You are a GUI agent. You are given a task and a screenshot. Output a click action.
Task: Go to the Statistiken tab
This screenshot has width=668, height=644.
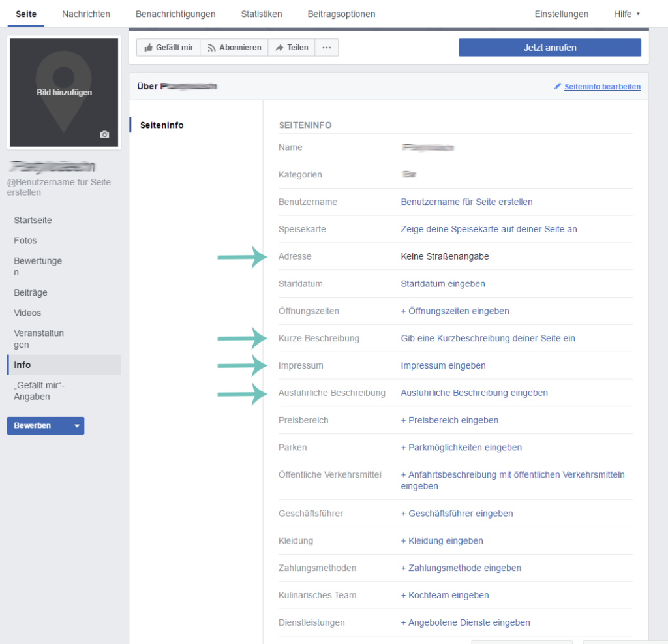click(262, 14)
